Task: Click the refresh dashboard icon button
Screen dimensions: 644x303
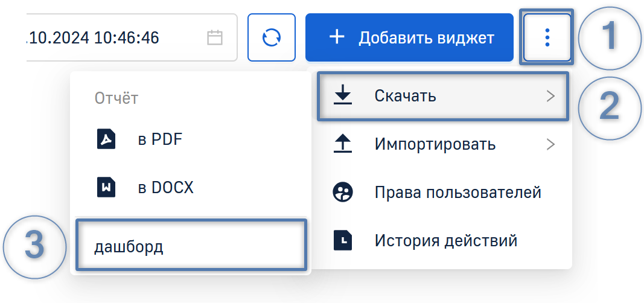Action: tap(272, 37)
